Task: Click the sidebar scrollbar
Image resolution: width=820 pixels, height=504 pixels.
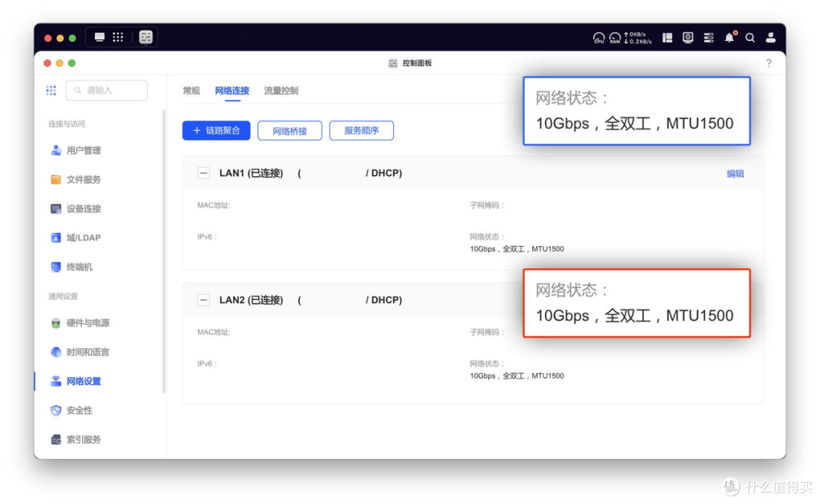Action: pyautogui.click(x=164, y=251)
